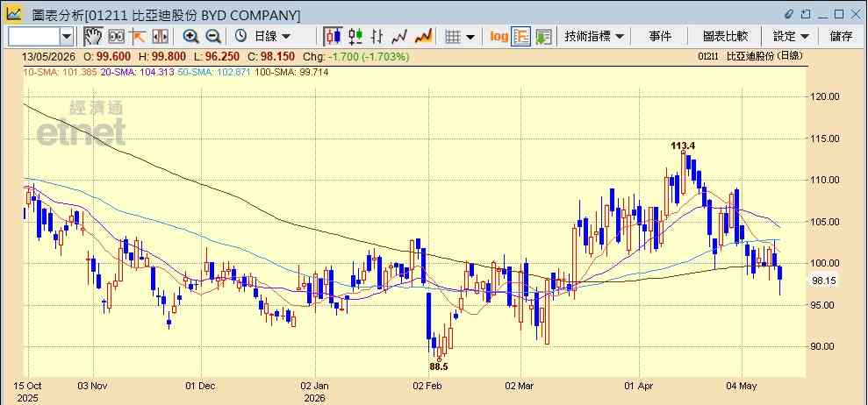Zoom out of the chart
The width and height of the screenshot is (868, 405).
tap(213, 37)
